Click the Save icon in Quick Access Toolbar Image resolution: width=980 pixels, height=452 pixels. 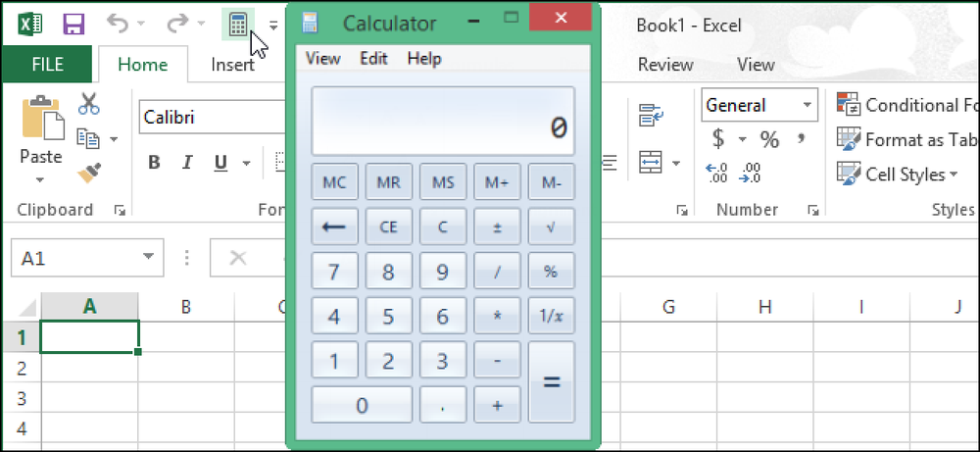(73, 25)
